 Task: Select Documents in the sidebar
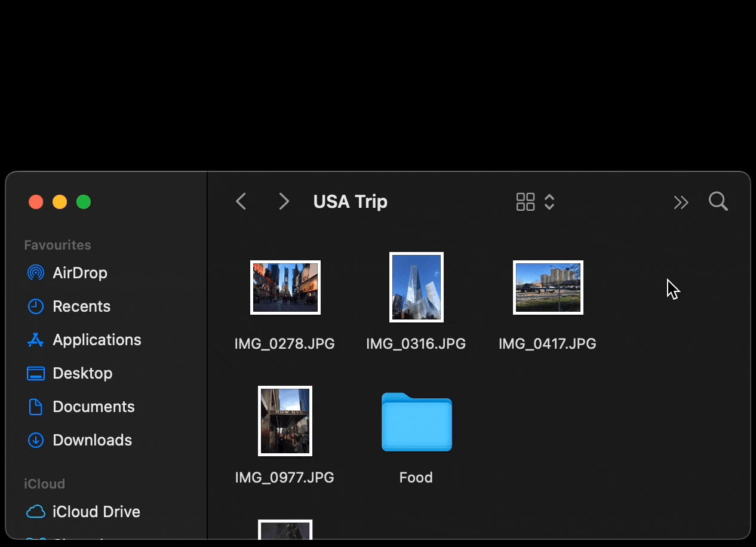point(93,407)
